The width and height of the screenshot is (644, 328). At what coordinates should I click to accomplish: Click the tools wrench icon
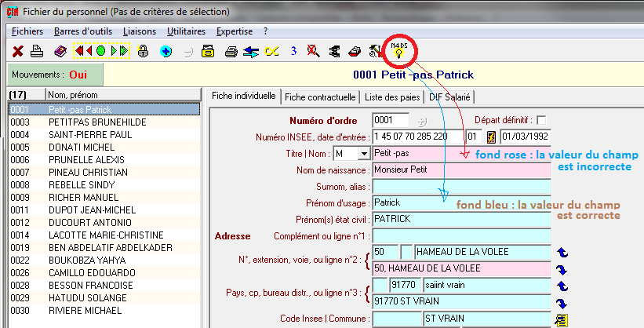point(376,51)
